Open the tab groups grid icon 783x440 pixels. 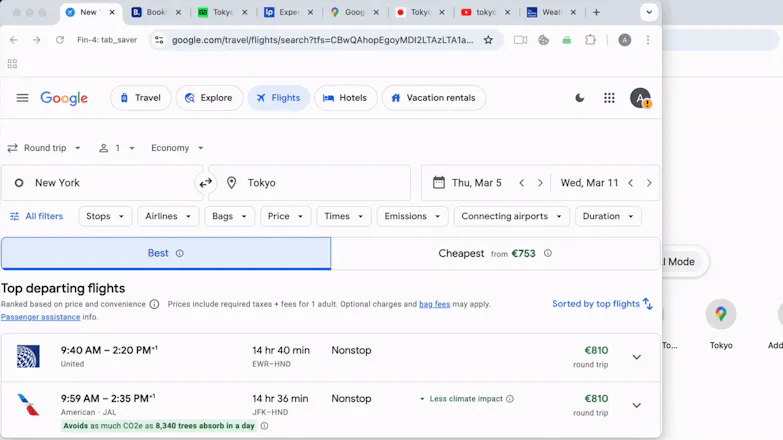coord(12,63)
